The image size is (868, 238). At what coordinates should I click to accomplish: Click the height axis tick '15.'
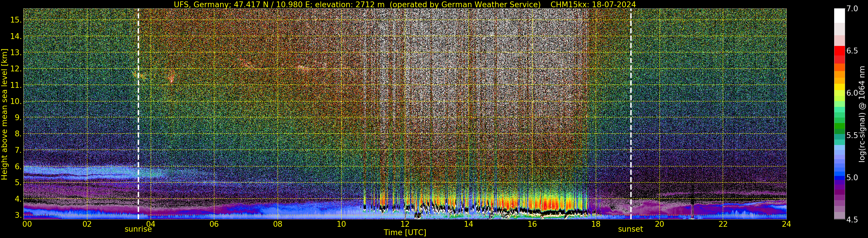16,20
